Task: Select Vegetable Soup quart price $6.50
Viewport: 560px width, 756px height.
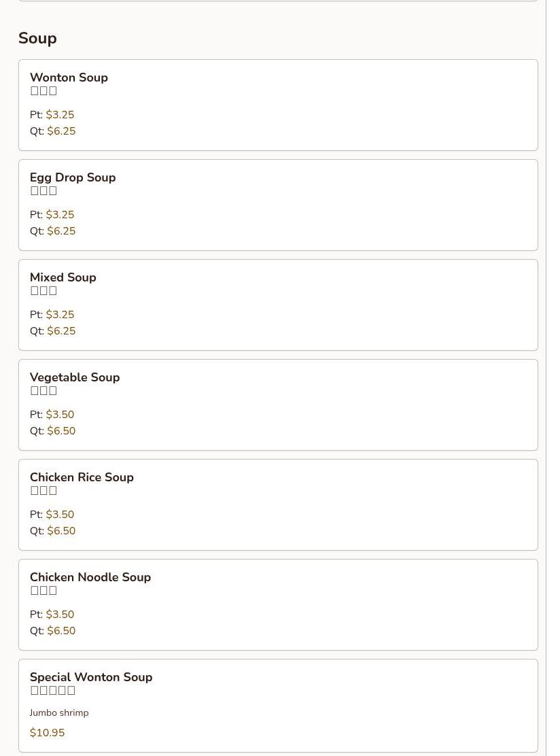Action: click(x=61, y=431)
